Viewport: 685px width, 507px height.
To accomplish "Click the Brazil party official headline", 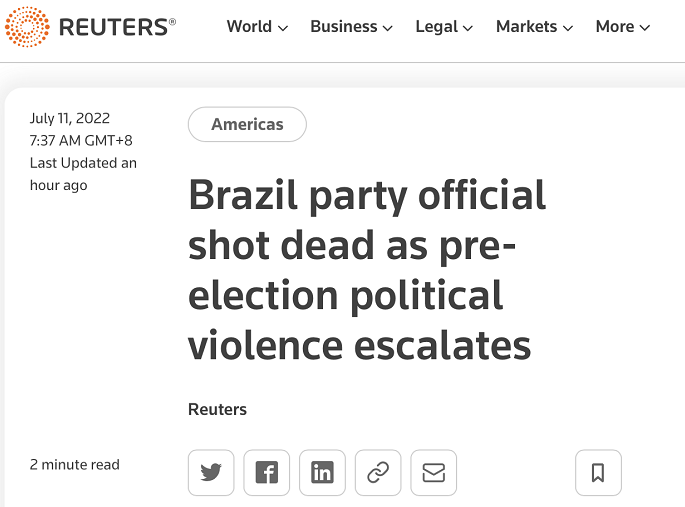I will coord(367,270).
